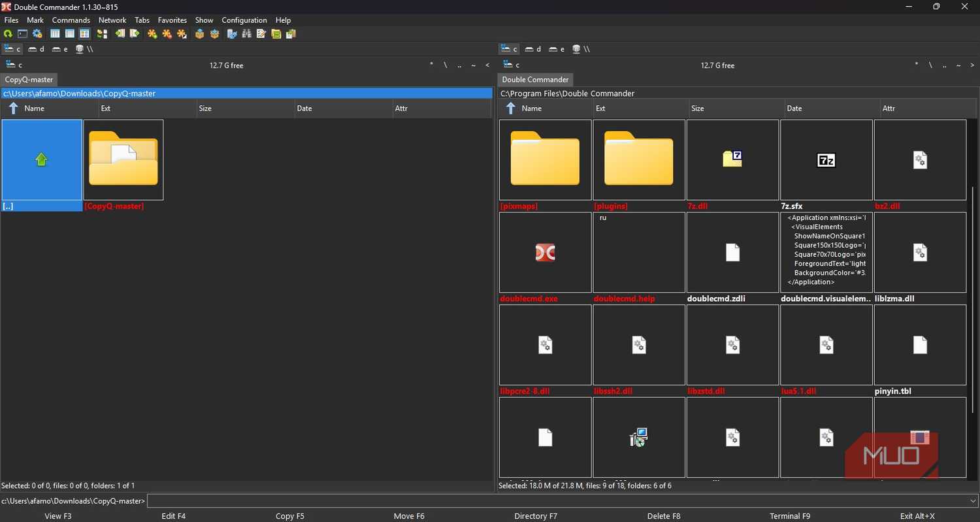Select the [CopyQ-master] folder thumbnail
This screenshot has width=980, height=522.
tap(123, 165)
